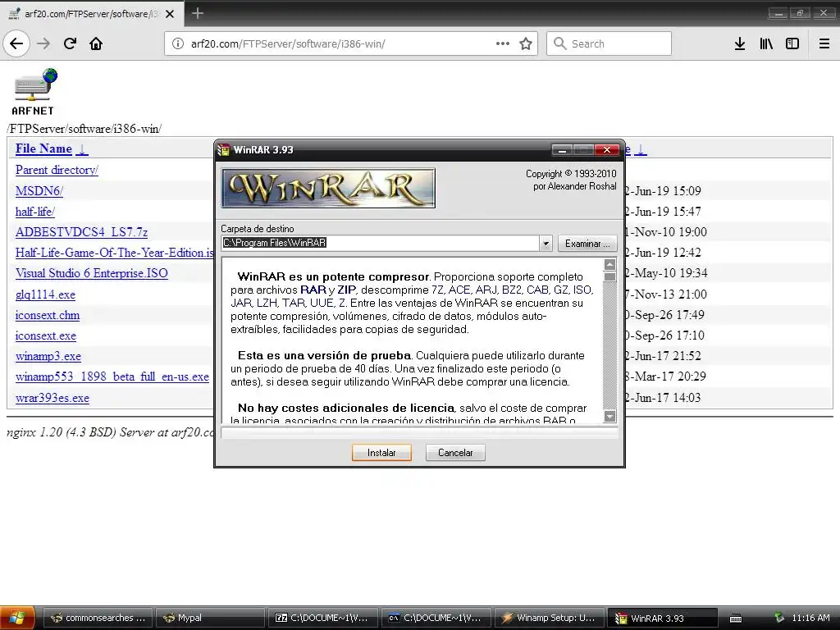Download winamp3.exe file
The width and height of the screenshot is (840, 630).
(48, 356)
